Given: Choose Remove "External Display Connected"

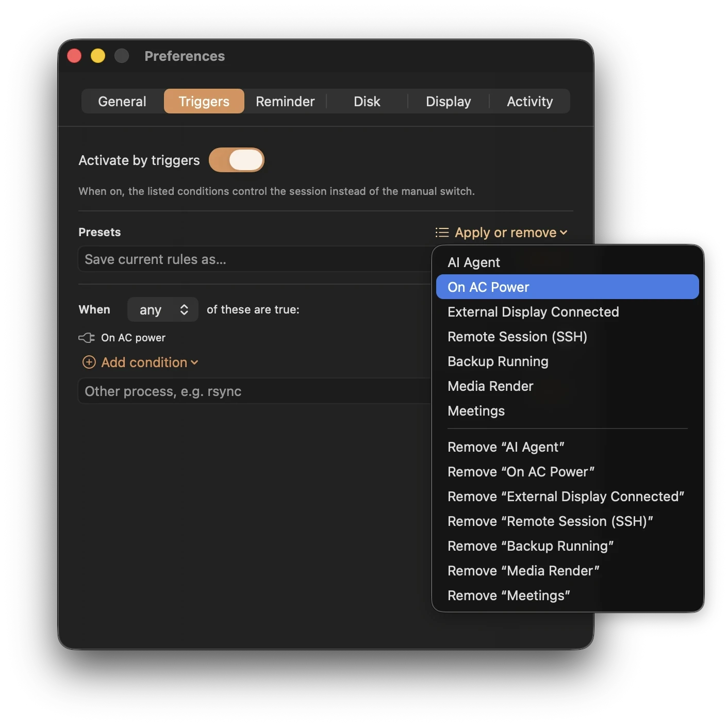Looking at the screenshot, I should click(568, 497).
